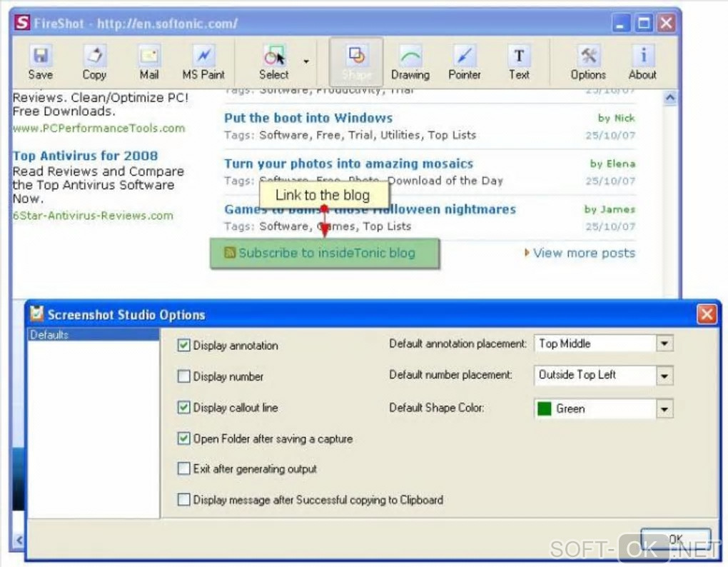
Task: Click OK in Screenshot Studio Options
Action: tap(675, 540)
